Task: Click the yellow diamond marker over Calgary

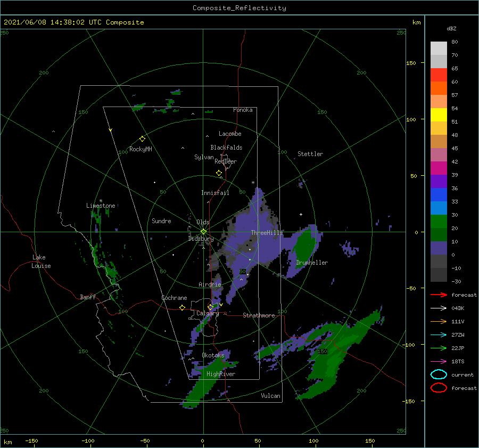Action: [210, 307]
